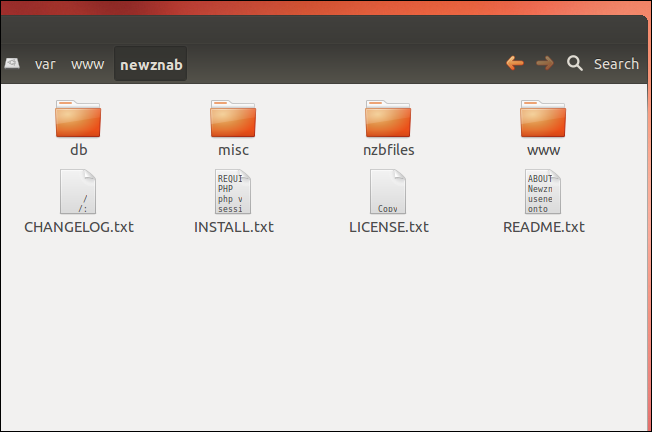The height and width of the screenshot is (432, 652).
Task: Go to var in path bar
Action: pyautogui.click(x=45, y=64)
